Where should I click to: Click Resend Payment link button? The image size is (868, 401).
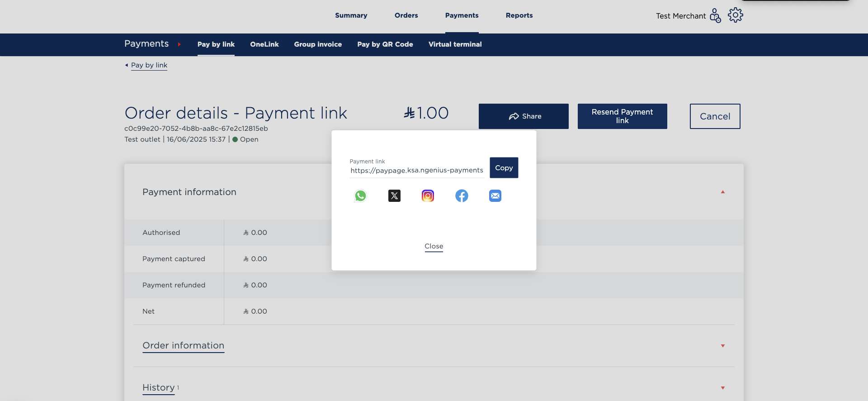(623, 116)
